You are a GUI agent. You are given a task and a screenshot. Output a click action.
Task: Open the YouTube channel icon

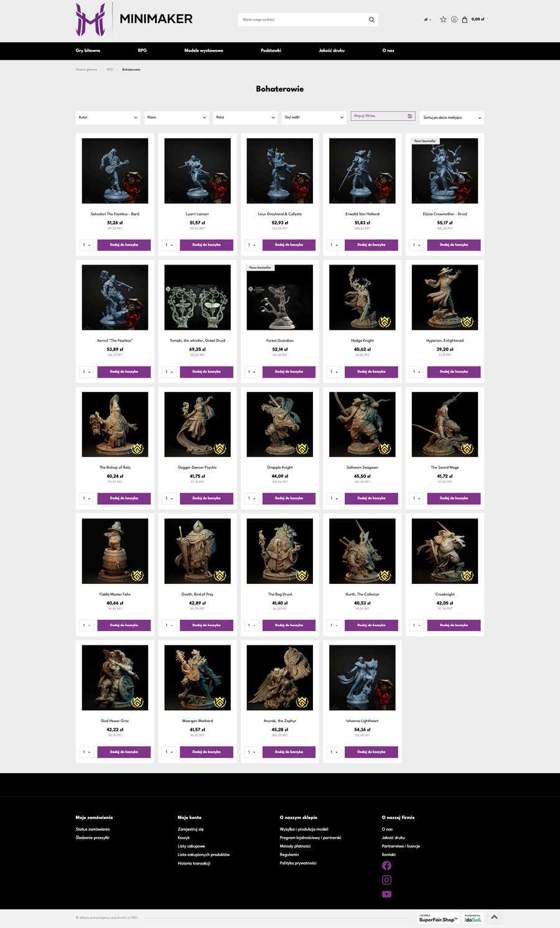[386, 894]
